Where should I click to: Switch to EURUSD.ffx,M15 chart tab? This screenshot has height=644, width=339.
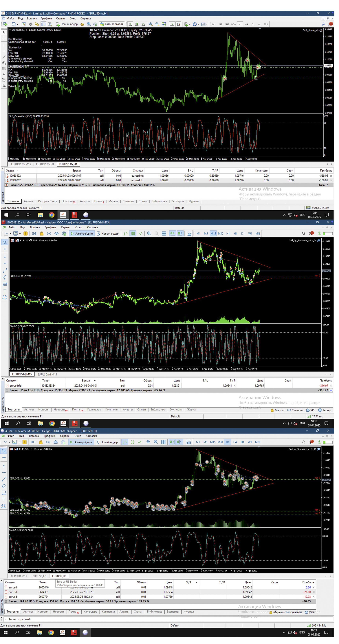point(21,164)
